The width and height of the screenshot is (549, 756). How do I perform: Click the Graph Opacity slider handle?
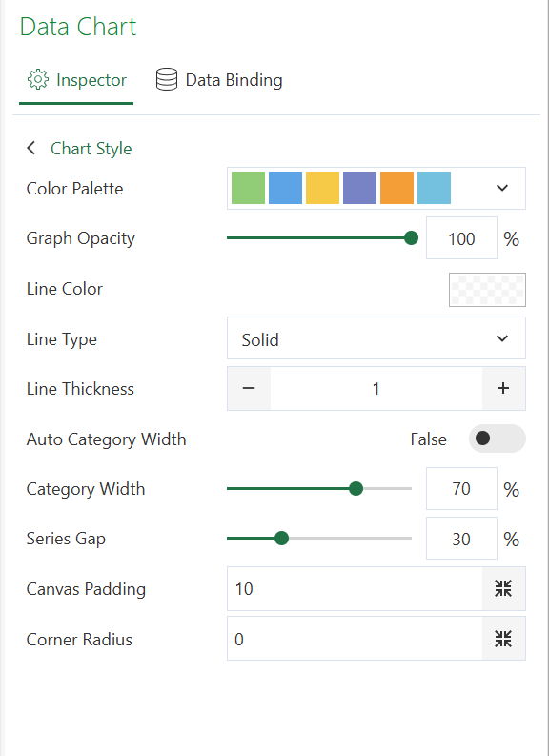pos(411,237)
